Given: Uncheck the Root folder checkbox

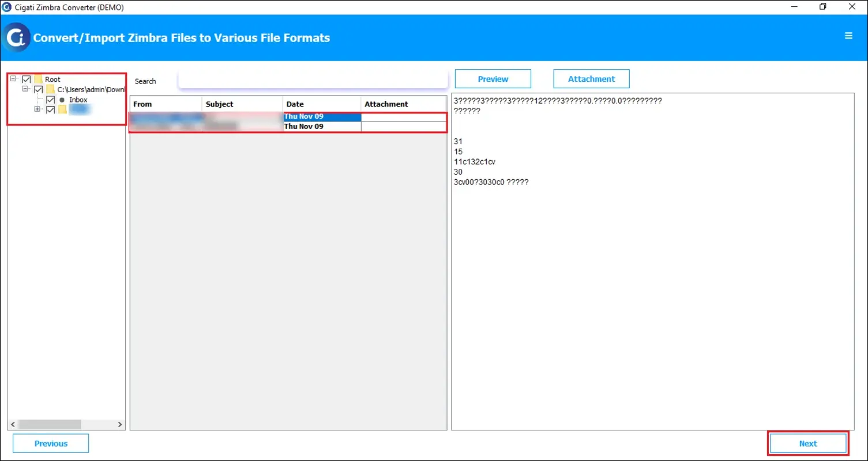Looking at the screenshot, I should 27,80.
